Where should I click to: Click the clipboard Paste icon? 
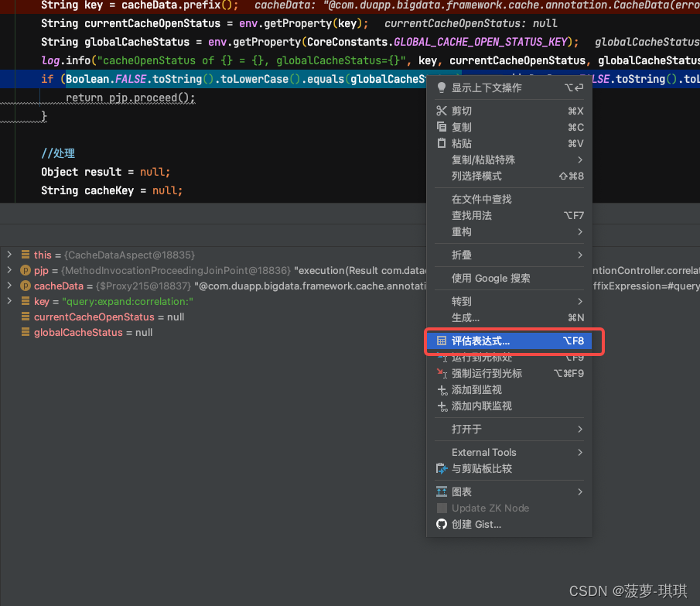[442, 143]
